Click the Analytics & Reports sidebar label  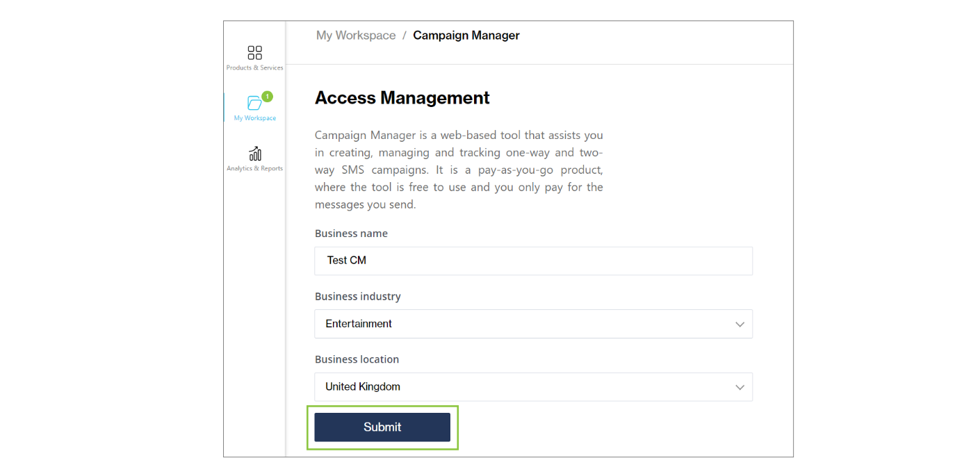click(254, 168)
